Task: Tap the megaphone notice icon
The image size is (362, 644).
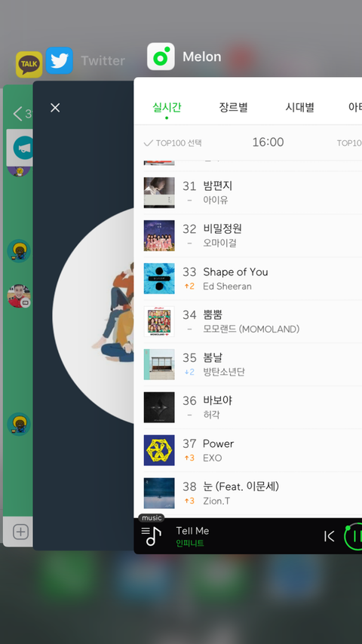Action: (x=23, y=148)
